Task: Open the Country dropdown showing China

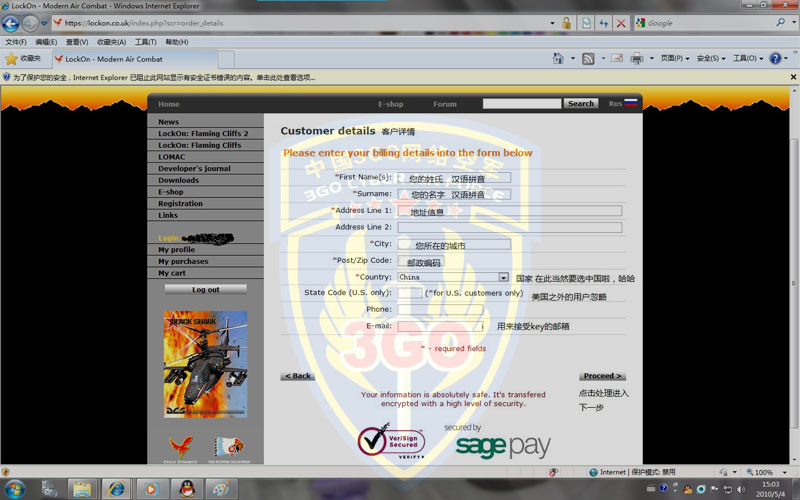Action: (453, 277)
